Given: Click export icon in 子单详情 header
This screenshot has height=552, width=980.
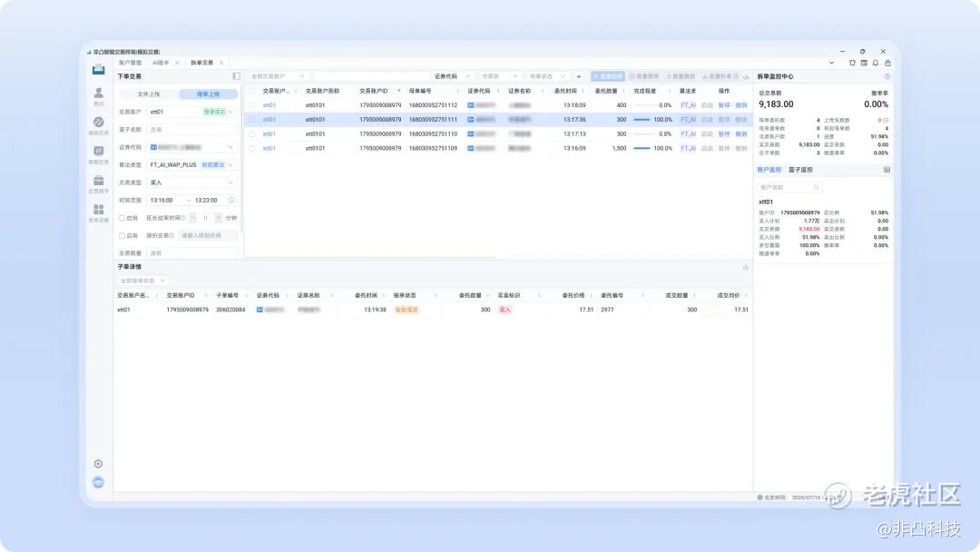Looking at the screenshot, I should click(x=746, y=267).
